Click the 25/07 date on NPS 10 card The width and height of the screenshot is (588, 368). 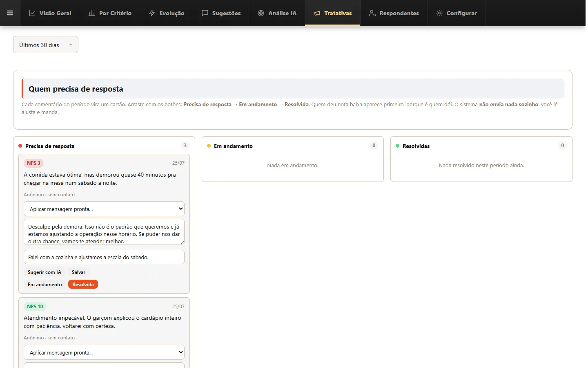point(178,307)
